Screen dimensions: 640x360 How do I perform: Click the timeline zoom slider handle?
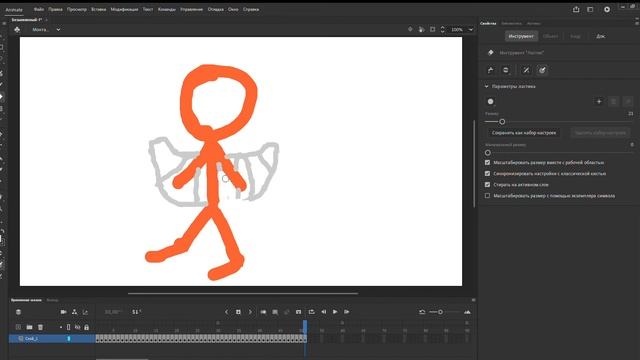click(x=440, y=312)
